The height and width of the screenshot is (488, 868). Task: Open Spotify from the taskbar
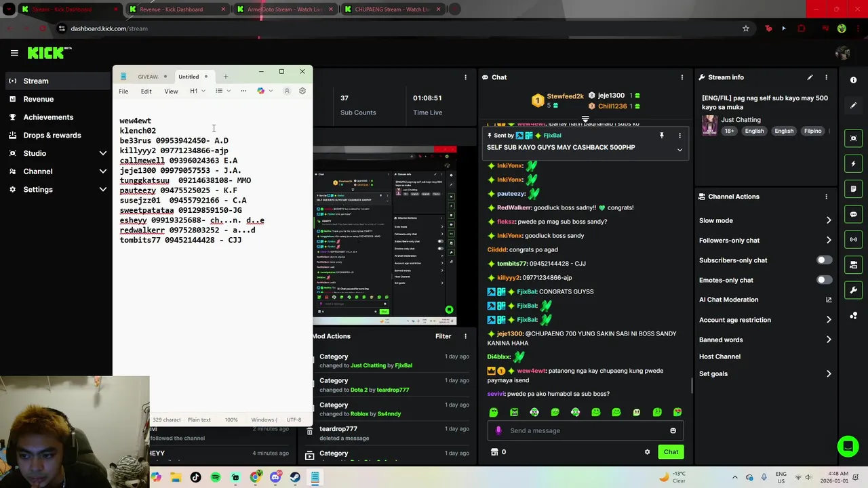pyautogui.click(x=216, y=477)
